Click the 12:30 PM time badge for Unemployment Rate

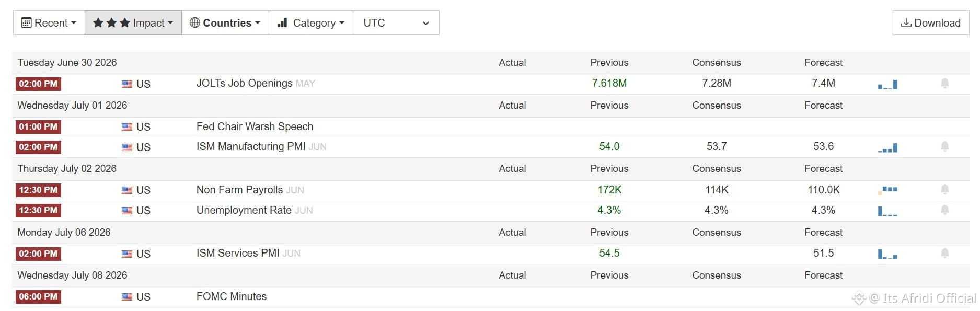[38, 211]
